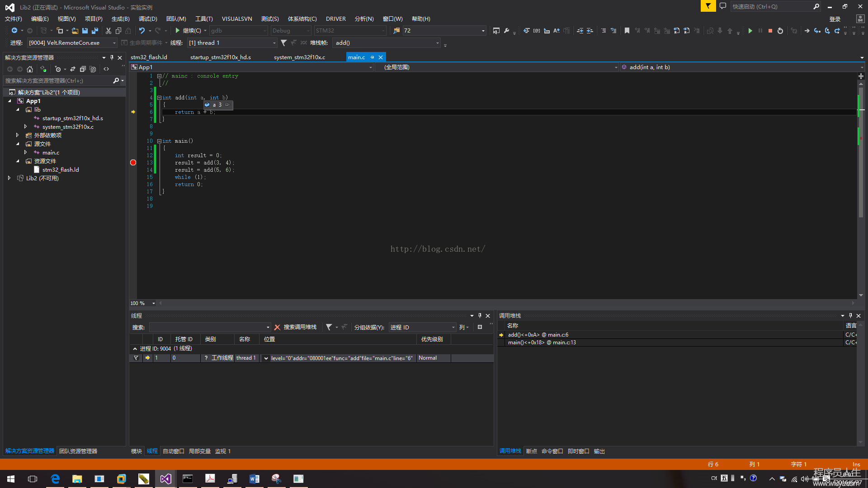Click the Threads search input field

(x=210, y=327)
